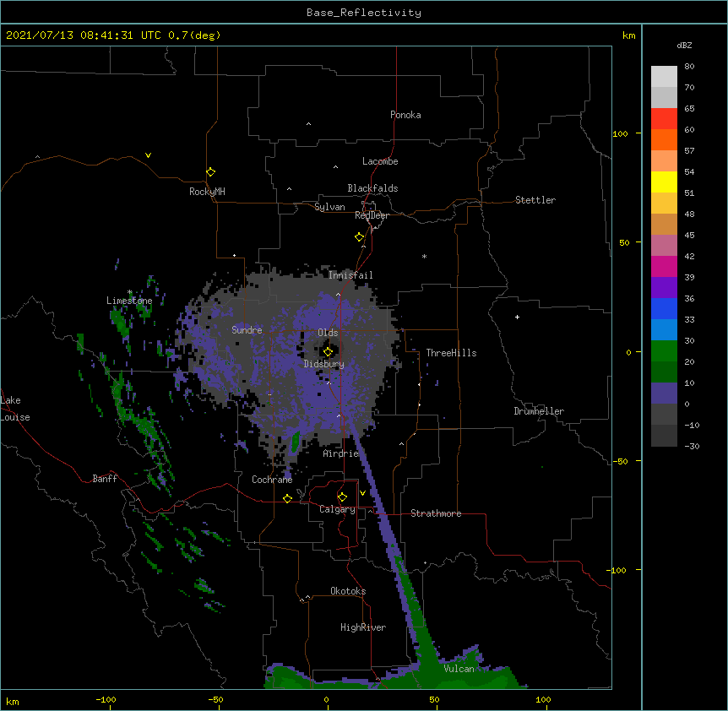Image resolution: width=728 pixels, height=711 pixels.
Task: Click the ThreeHills label
Action: coord(451,353)
